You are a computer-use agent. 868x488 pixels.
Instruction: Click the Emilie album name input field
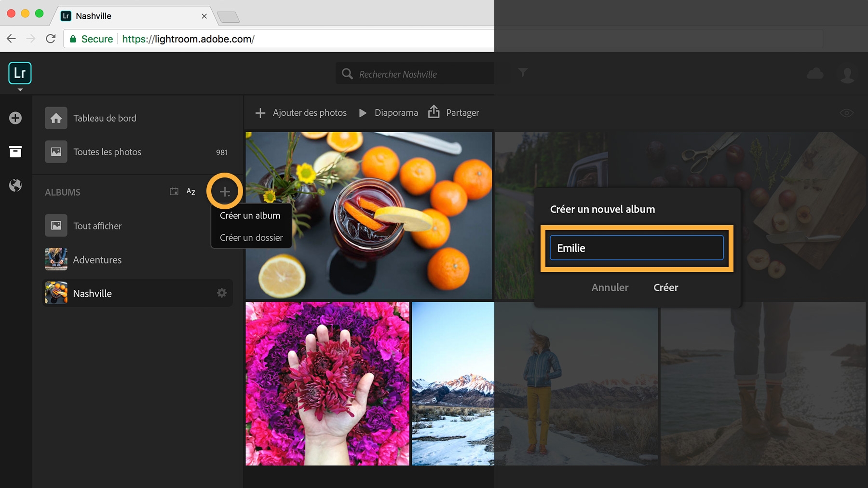(x=636, y=248)
